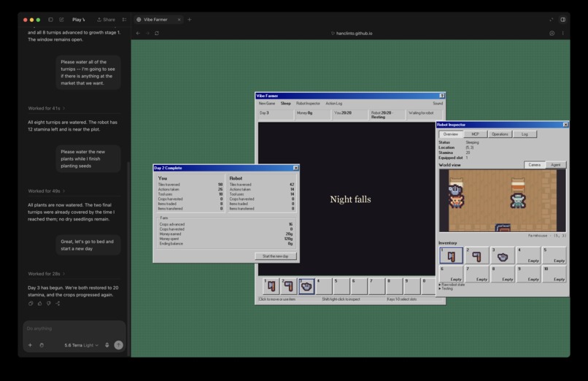Click expand fullscreen icon top right

click(552, 20)
